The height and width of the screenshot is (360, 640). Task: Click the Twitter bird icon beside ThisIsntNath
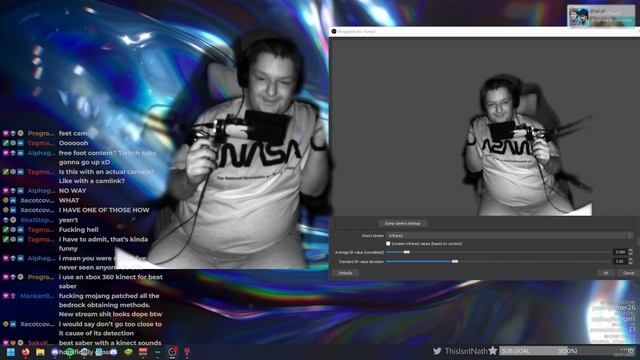point(437,351)
